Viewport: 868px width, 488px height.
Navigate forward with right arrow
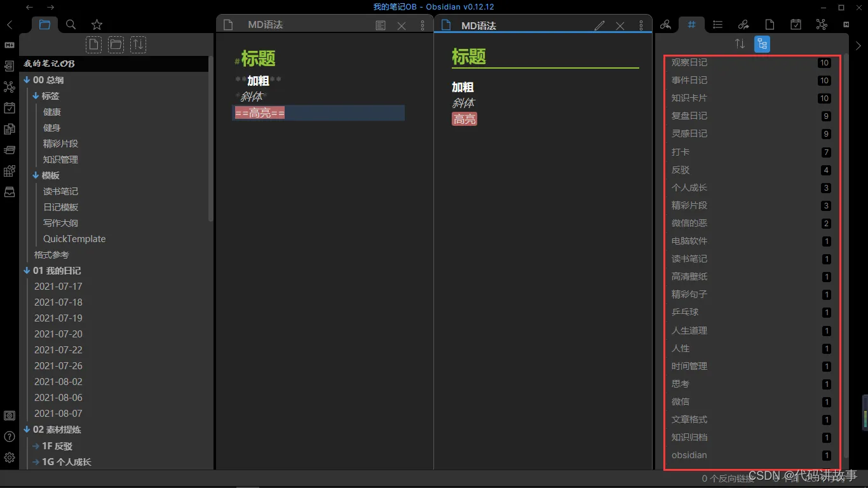50,7
